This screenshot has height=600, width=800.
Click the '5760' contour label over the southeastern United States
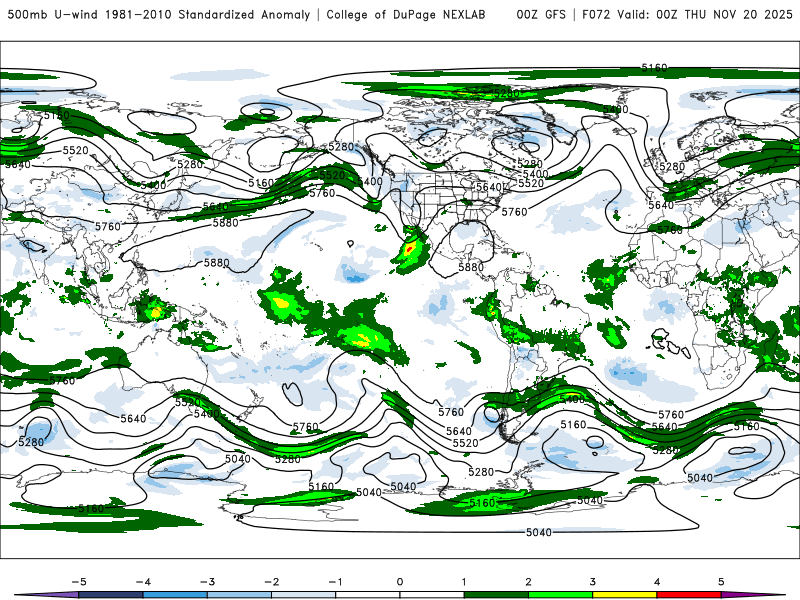point(514,212)
